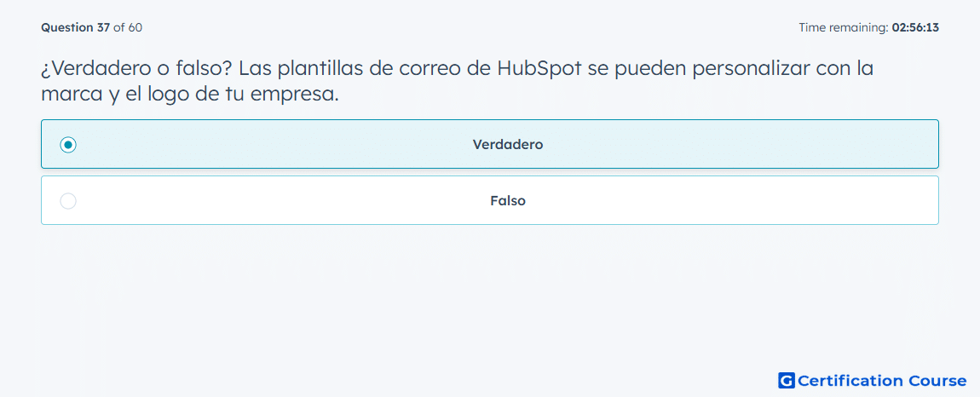Screen dimensions: 980x397
Task: Click the G logo icon beside Certification Course
Action: [x=787, y=380]
